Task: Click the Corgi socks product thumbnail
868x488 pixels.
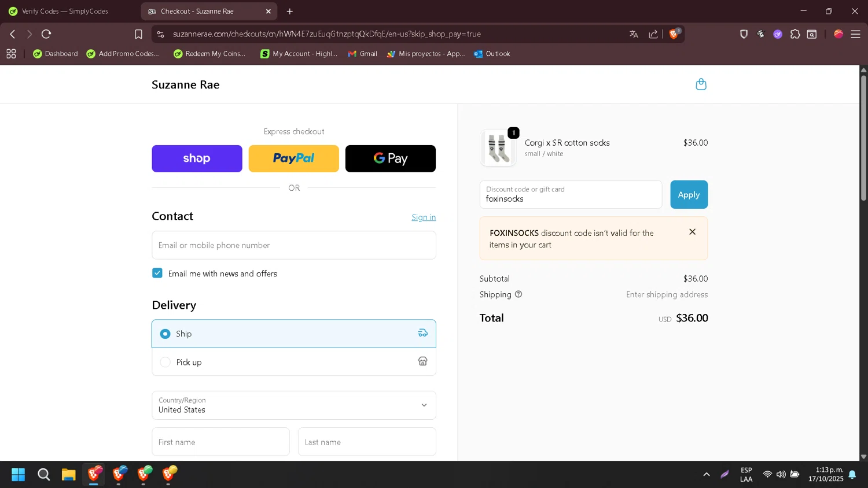Action: pos(498,148)
